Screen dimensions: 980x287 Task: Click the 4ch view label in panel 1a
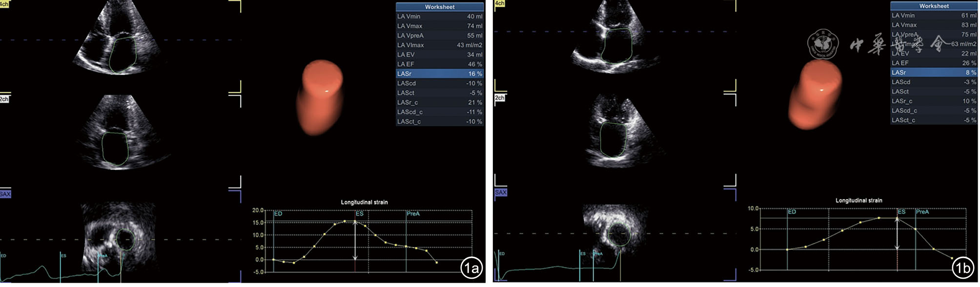point(4,4)
